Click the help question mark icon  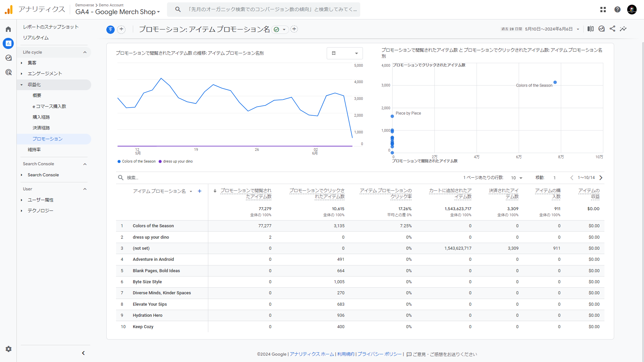pyautogui.click(x=618, y=9)
